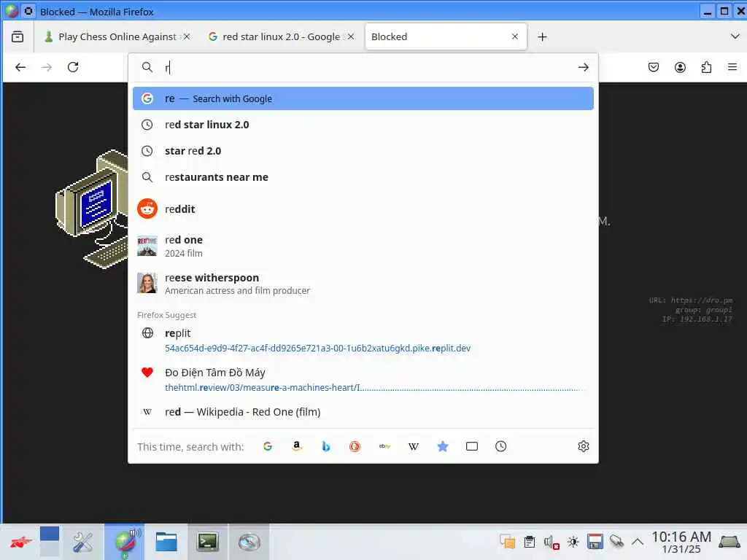Open system settings tools taskbar icon
Screen dimensions: 747x560
(x=82, y=542)
